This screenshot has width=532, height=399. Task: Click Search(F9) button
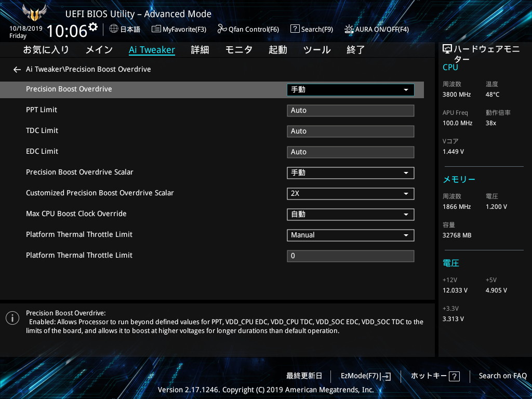(312, 29)
